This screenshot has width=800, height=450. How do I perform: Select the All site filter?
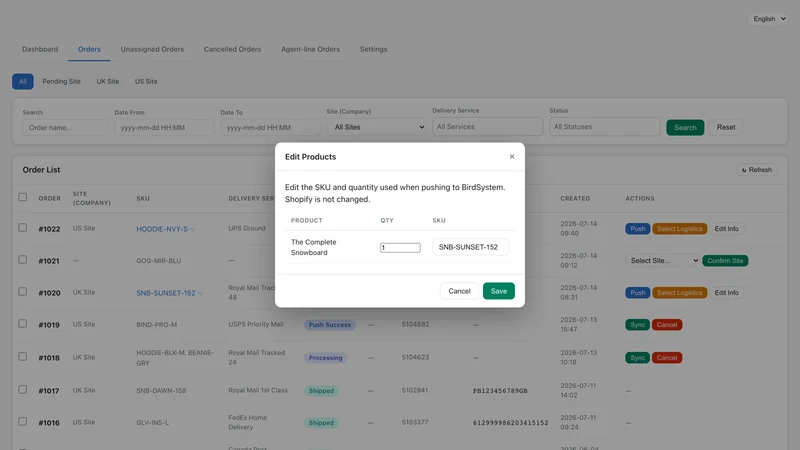click(x=23, y=82)
